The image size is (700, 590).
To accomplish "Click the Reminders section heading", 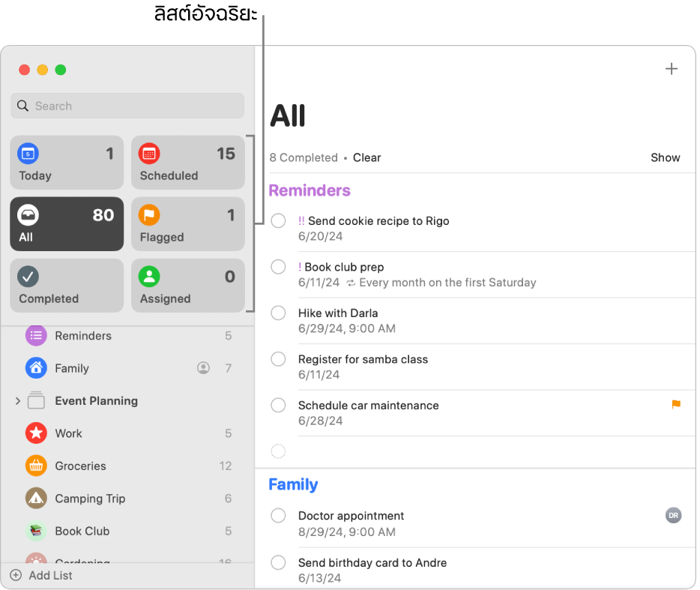I will pyautogui.click(x=310, y=190).
